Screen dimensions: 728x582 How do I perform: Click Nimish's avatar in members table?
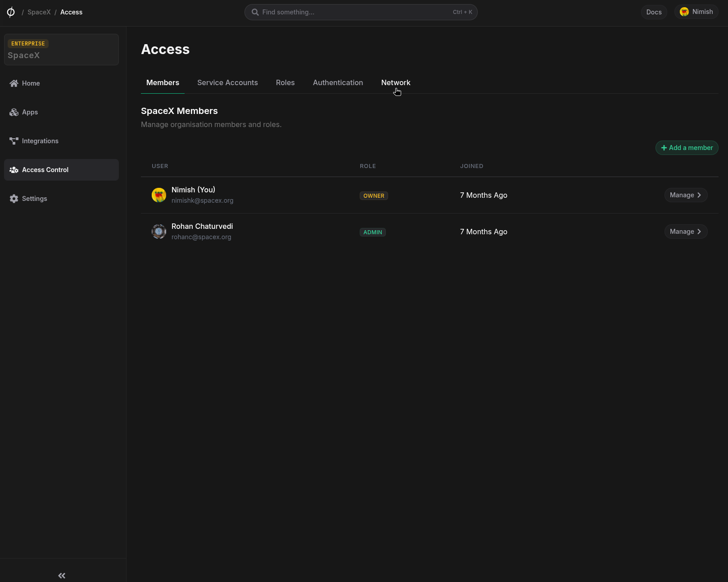159,195
